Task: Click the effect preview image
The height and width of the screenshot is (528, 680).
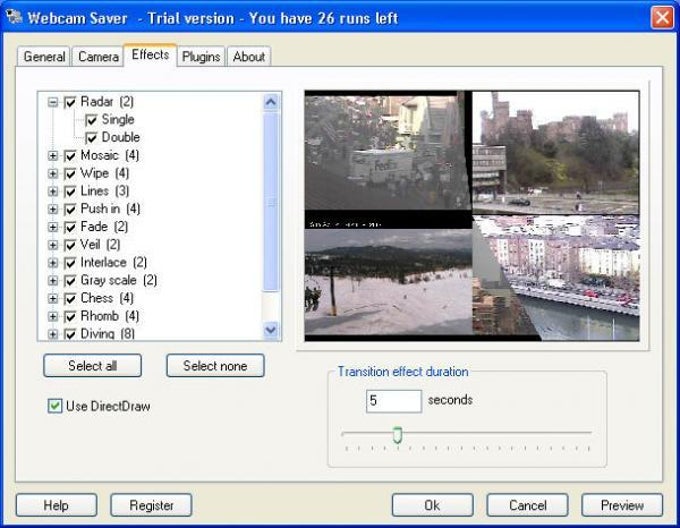Action: pos(472,215)
